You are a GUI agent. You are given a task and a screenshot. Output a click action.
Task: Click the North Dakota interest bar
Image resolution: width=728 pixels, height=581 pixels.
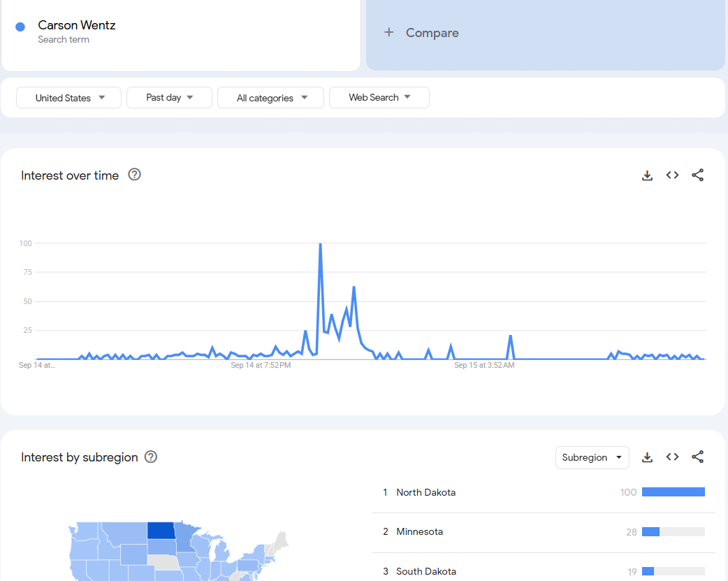pos(674,492)
